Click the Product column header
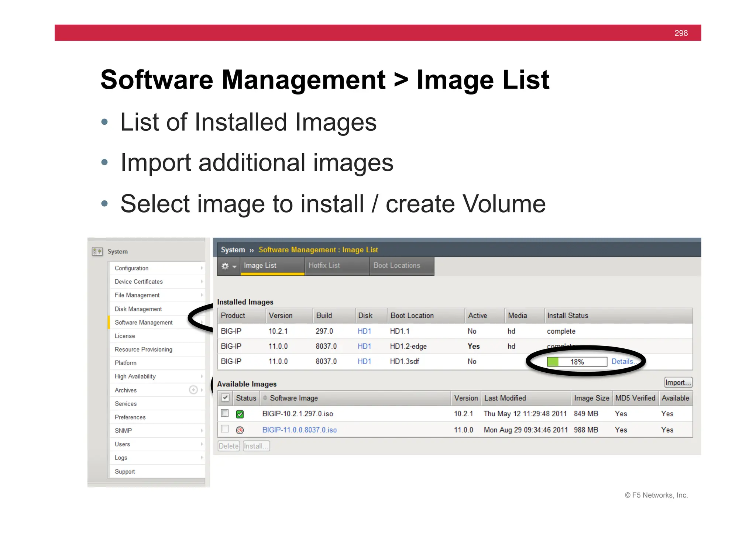The height and width of the screenshot is (534, 756). (242, 316)
